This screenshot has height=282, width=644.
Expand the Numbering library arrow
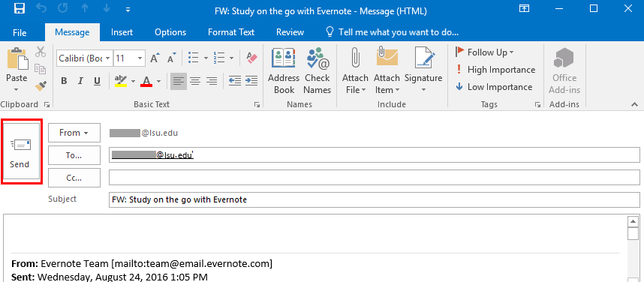pyautogui.click(x=232, y=58)
